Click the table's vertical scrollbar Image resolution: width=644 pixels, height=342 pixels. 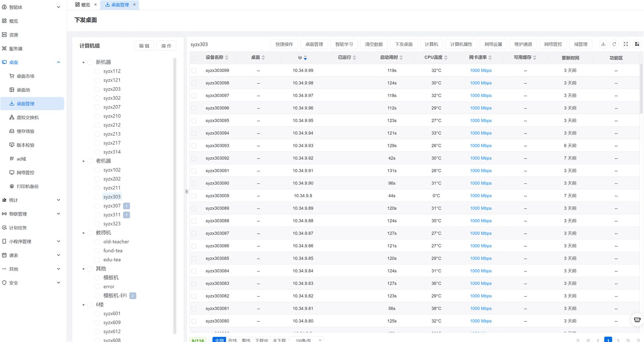pyautogui.click(x=641, y=89)
